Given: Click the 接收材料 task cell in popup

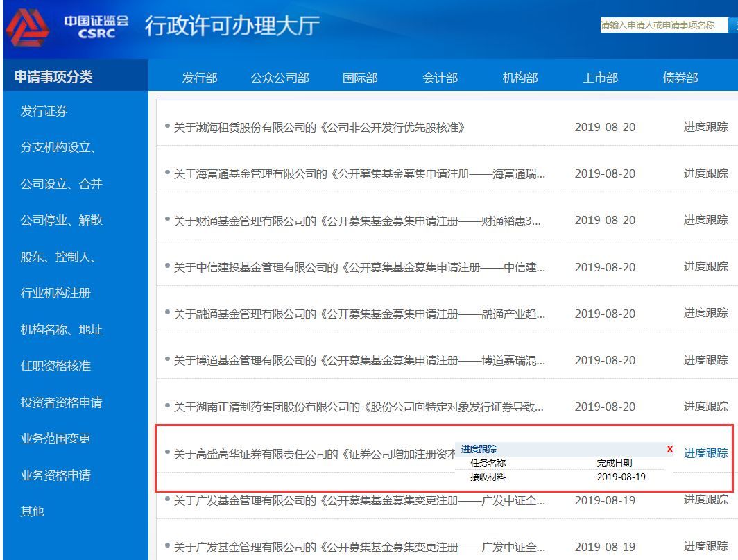Looking at the screenshot, I should click(x=488, y=477).
